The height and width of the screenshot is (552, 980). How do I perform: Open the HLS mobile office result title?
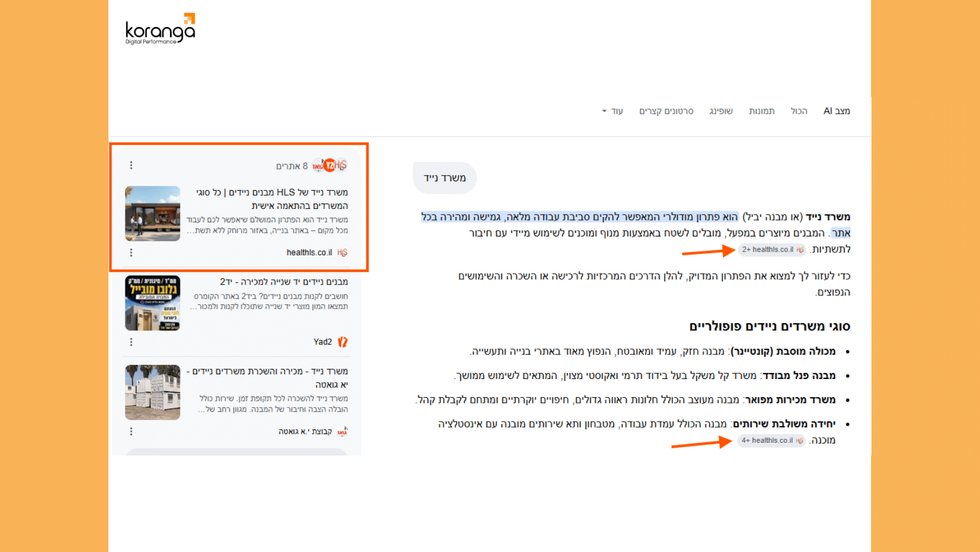pyautogui.click(x=272, y=199)
